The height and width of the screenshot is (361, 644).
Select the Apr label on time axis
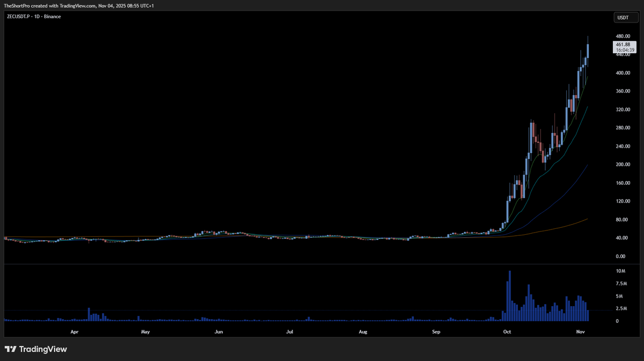(x=75, y=332)
